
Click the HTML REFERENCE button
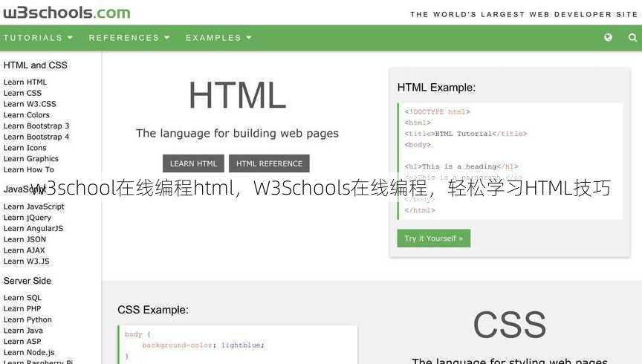[269, 163]
